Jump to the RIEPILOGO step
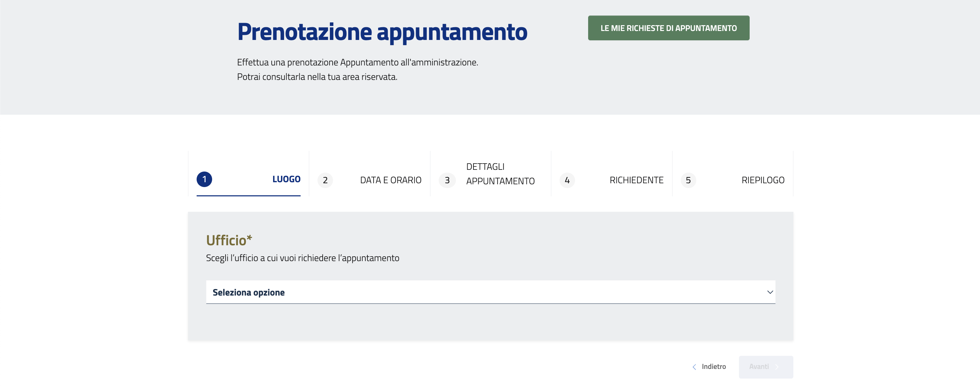The height and width of the screenshot is (392, 980). 762,180
